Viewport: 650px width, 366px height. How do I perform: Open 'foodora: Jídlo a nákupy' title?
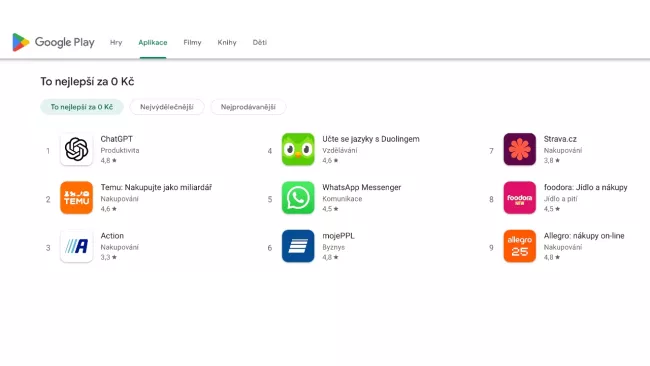[585, 187]
